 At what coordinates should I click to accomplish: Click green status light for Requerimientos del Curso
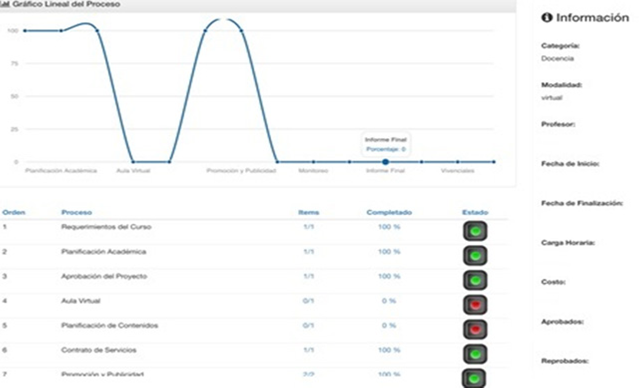tap(475, 231)
